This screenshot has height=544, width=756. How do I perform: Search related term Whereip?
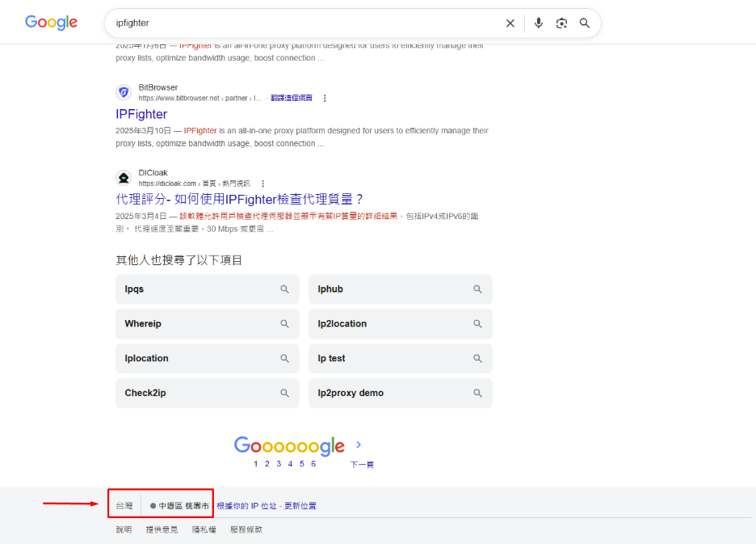[208, 324]
